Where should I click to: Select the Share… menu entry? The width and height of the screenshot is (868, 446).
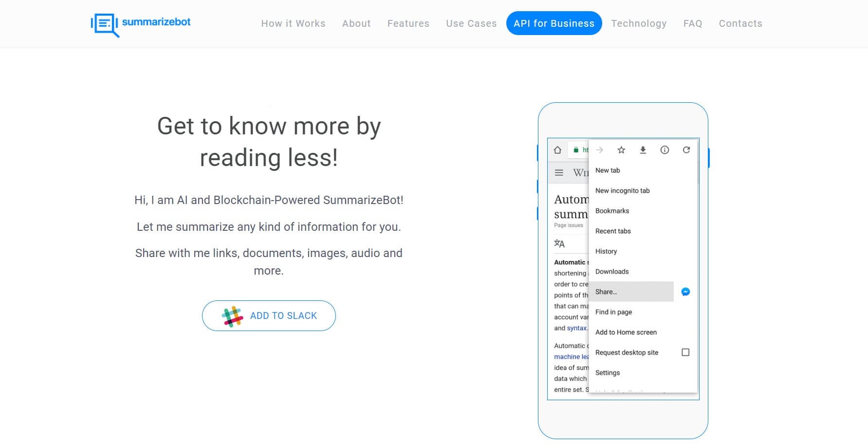pos(631,292)
